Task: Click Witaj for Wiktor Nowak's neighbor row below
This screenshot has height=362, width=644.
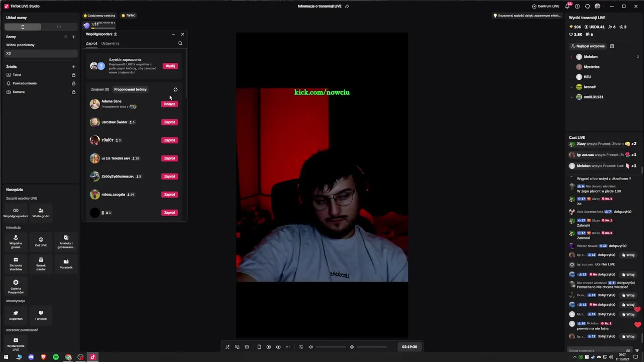Action: (628, 255)
